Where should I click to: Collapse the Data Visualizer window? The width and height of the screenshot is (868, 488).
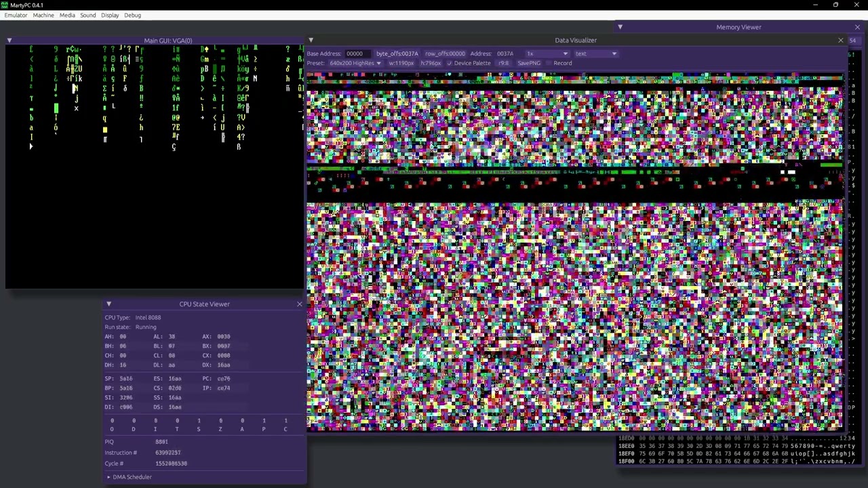pyautogui.click(x=311, y=41)
